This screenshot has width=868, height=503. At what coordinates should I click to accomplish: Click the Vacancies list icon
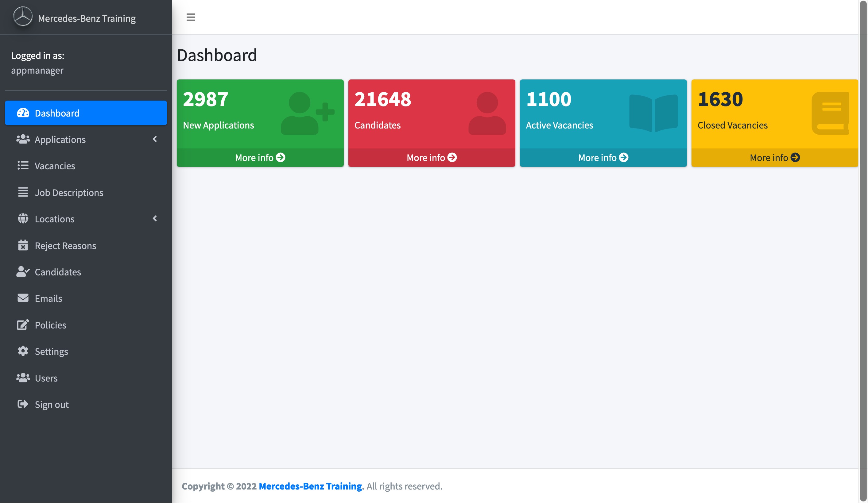(23, 166)
